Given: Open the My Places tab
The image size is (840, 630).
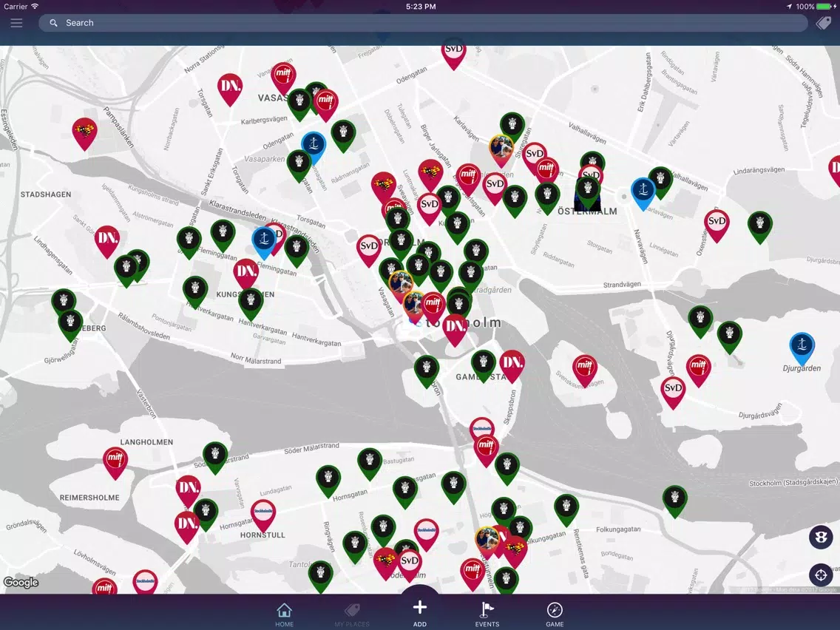Looking at the screenshot, I should [352, 614].
